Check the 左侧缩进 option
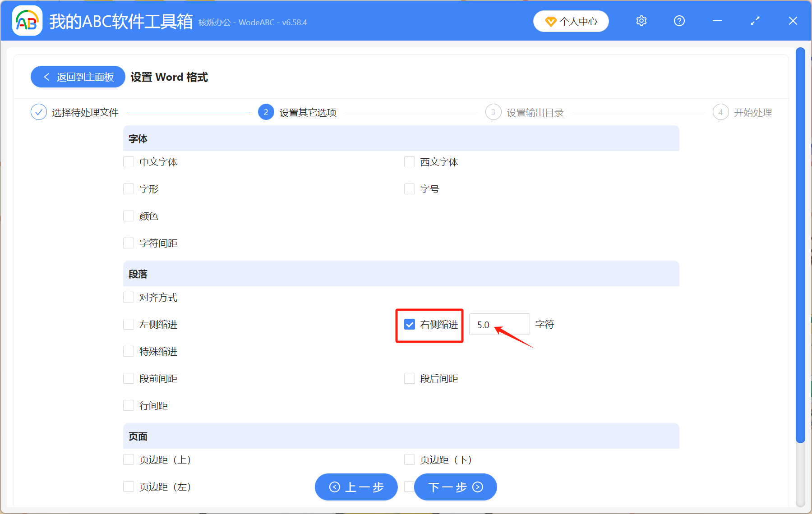Screen dimensions: 812x514 coord(128,324)
